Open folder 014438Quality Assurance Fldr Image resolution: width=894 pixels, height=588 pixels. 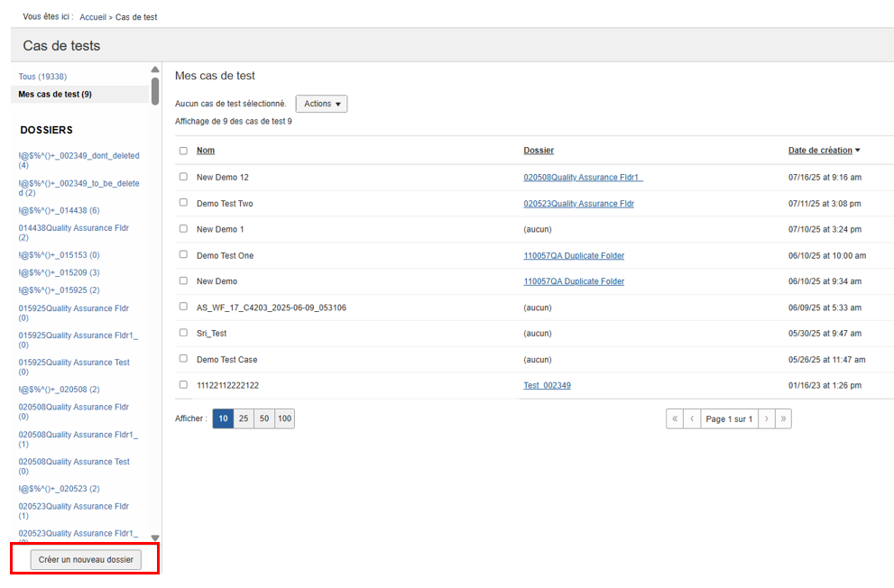[x=73, y=228]
